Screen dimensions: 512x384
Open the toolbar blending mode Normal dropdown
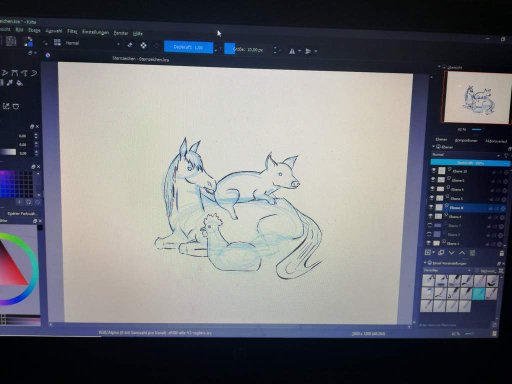(x=92, y=43)
